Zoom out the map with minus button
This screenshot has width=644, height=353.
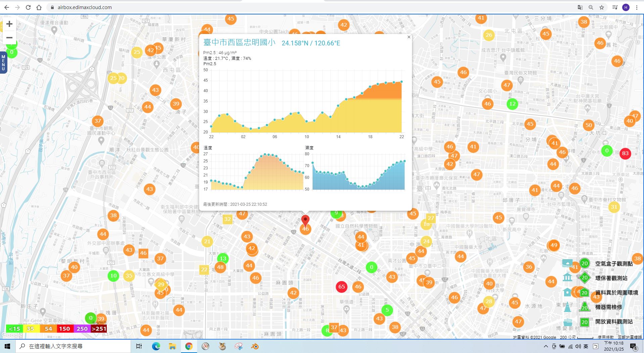point(9,38)
